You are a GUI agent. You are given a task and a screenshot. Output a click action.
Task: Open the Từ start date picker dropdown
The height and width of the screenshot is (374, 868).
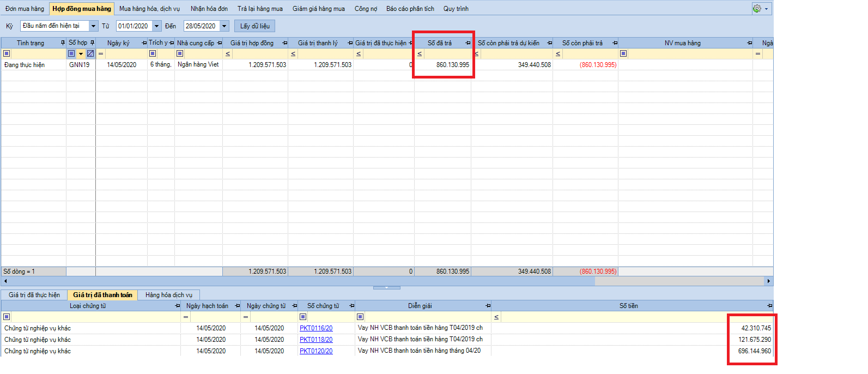click(157, 26)
